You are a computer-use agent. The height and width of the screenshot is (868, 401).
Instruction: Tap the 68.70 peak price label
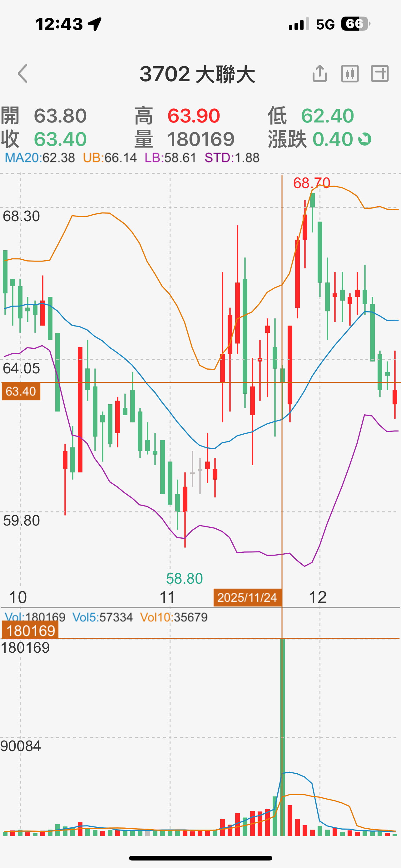tap(311, 183)
